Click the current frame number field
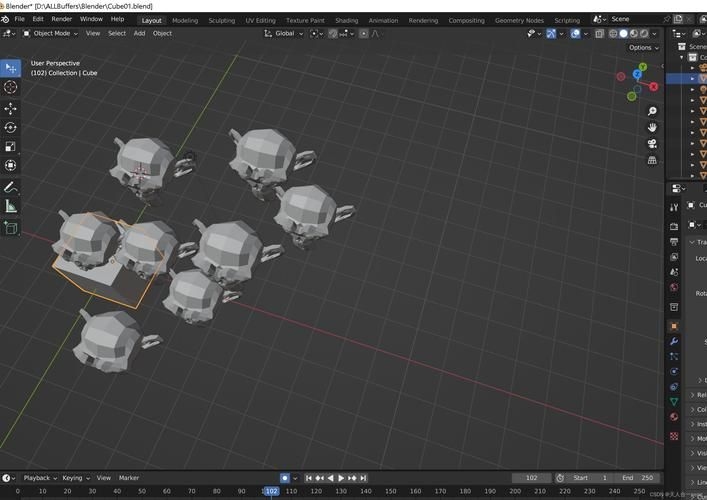This screenshot has height=500, width=707. click(530, 478)
